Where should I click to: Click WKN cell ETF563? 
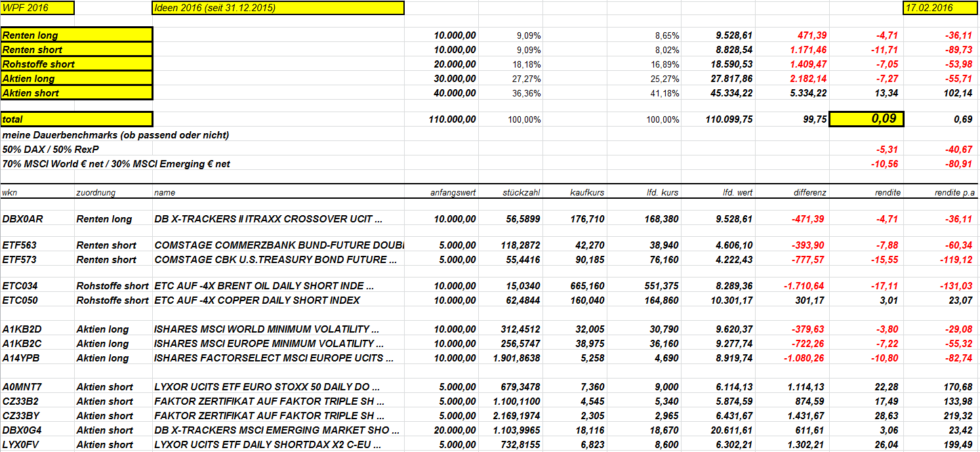click(20, 245)
